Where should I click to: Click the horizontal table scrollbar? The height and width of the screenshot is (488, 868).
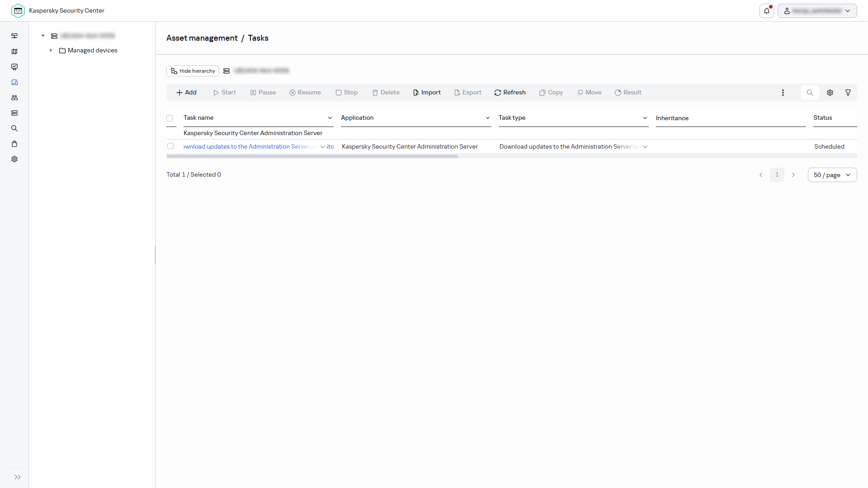tap(312, 156)
